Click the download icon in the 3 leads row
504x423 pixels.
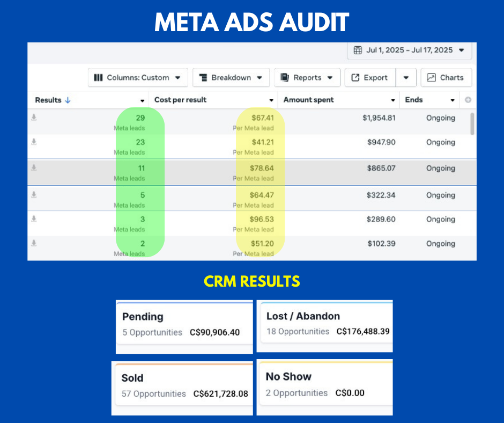34,219
